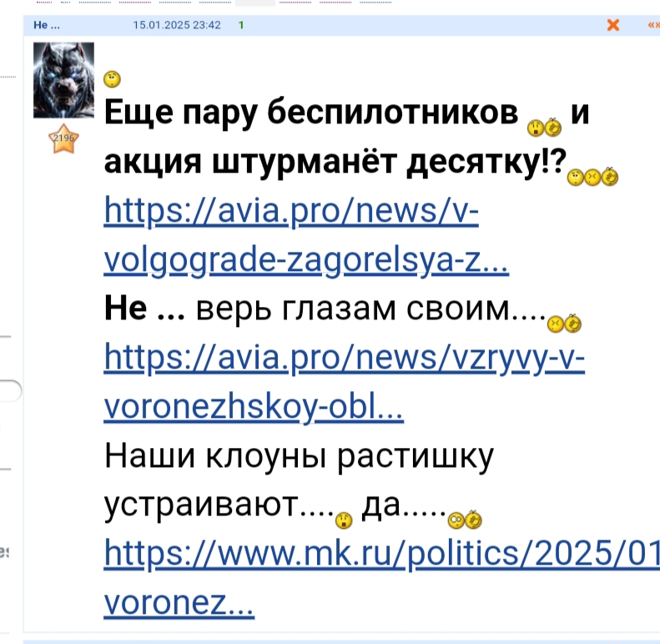
Task: Click the orange X icon in post header
Action: coord(612,25)
